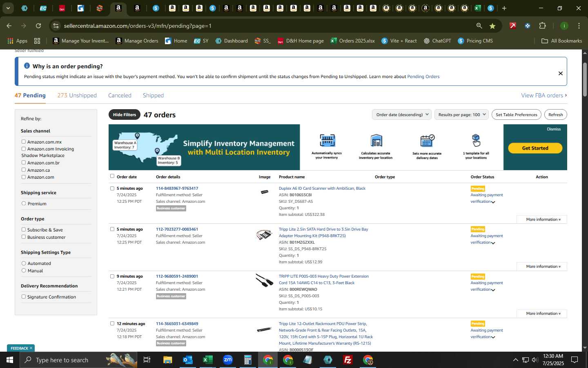Open the notifications center icon
This screenshot has height=368, width=588.
[x=575, y=360]
